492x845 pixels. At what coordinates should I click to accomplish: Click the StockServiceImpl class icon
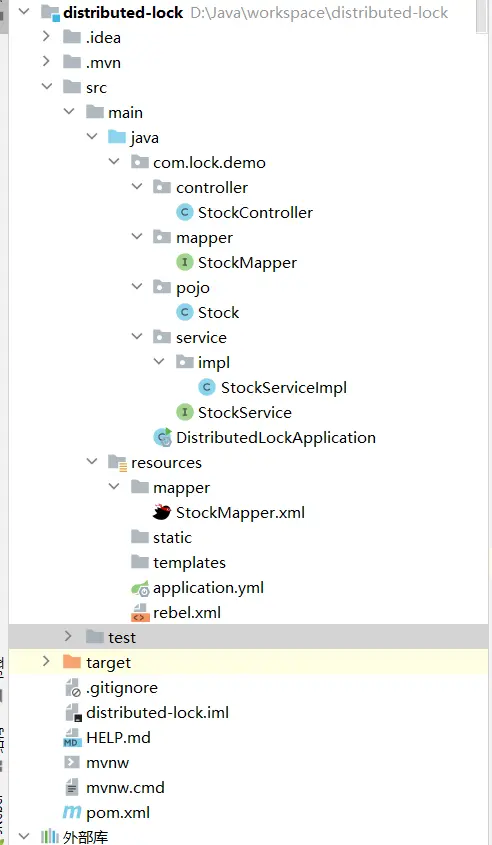point(207,387)
